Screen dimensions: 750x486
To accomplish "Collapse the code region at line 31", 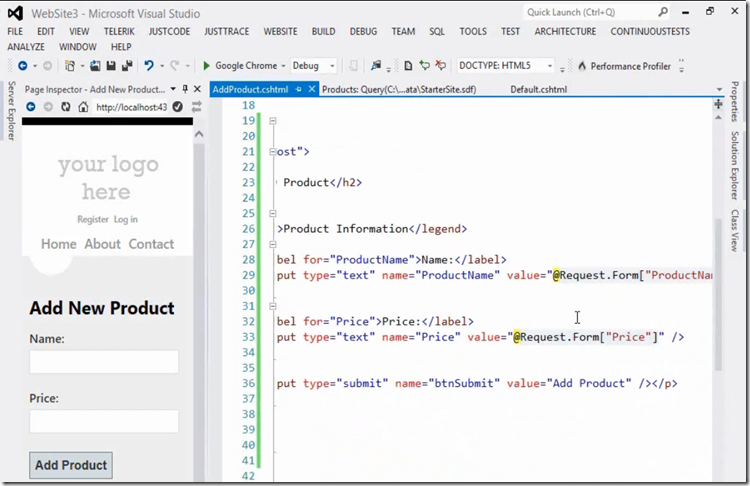I will pyautogui.click(x=273, y=306).
